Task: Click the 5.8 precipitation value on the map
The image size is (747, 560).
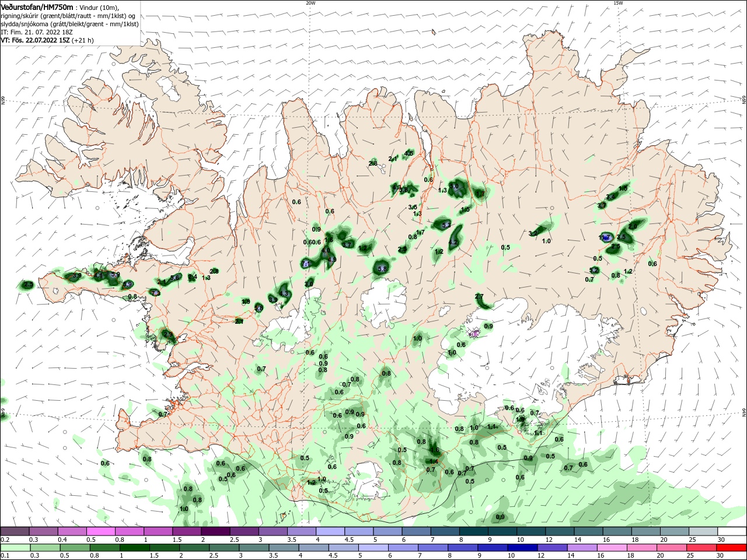Action: [383, 269]
